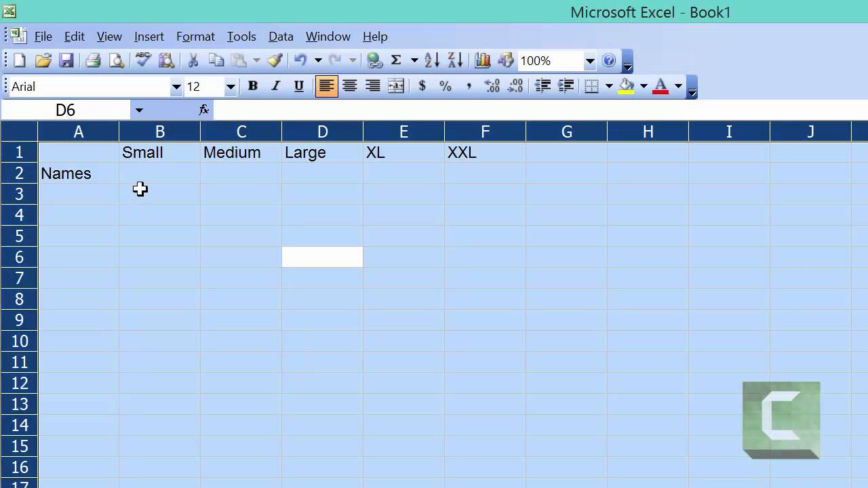Image resolution: width=868 pixels, height=488 pixels.
Task: Click in the formula bar input
Action: (540, 110)
